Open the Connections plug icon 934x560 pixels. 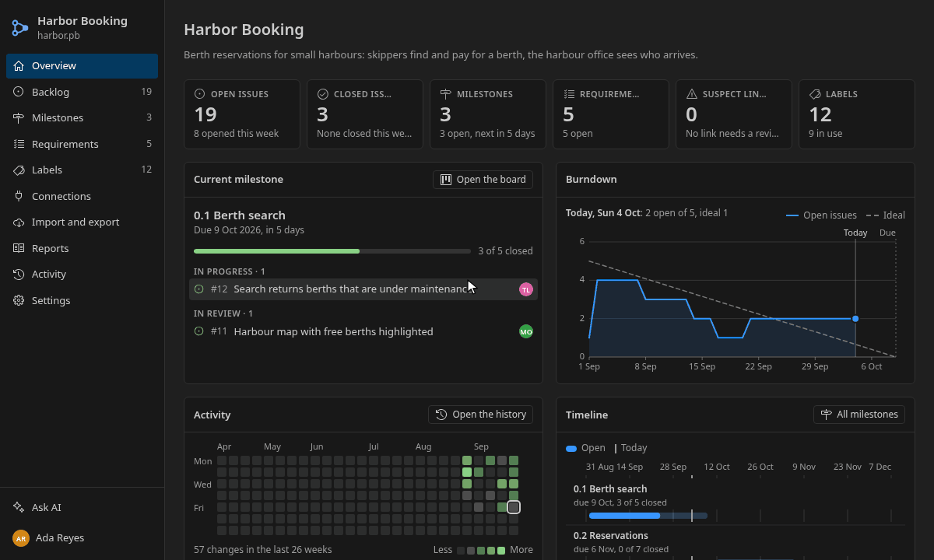pos(19,196)
